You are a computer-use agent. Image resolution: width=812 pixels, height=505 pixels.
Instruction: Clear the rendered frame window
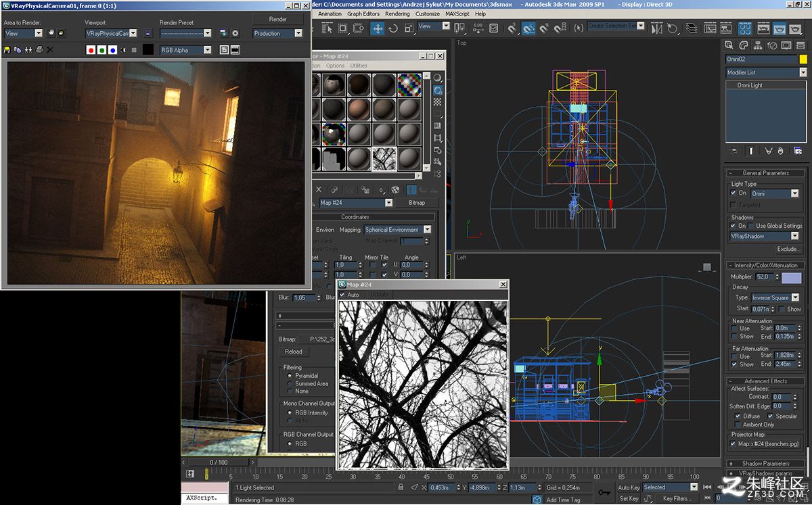[x=49, y=50]
